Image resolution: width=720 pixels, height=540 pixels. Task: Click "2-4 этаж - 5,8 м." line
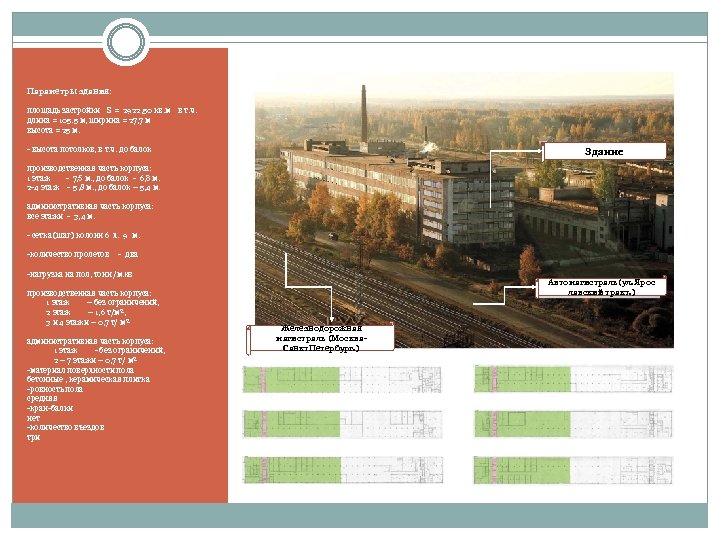[x=93, y=187]
